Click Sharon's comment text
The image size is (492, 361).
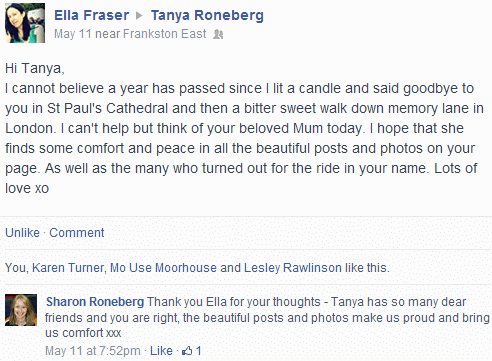tap(267, 317)
